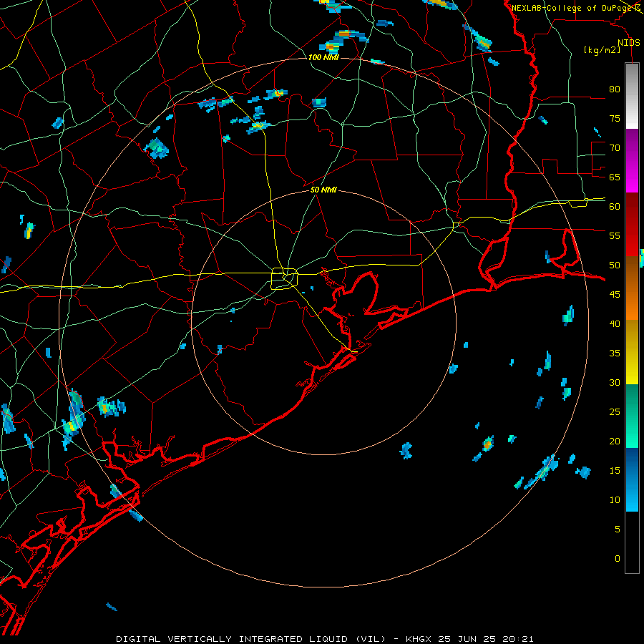Screen dimensions: 644x644
Task: Select the 45 value on the color scale
Action: 615,295
